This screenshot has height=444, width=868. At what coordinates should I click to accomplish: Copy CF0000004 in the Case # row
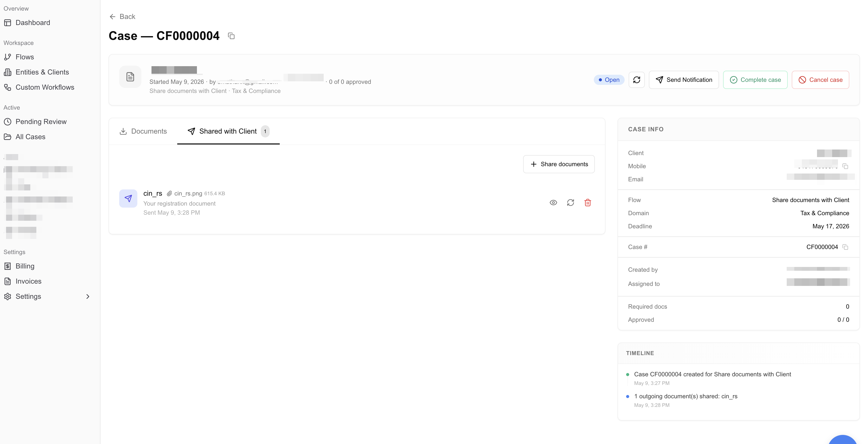click(x=845, y=247)
